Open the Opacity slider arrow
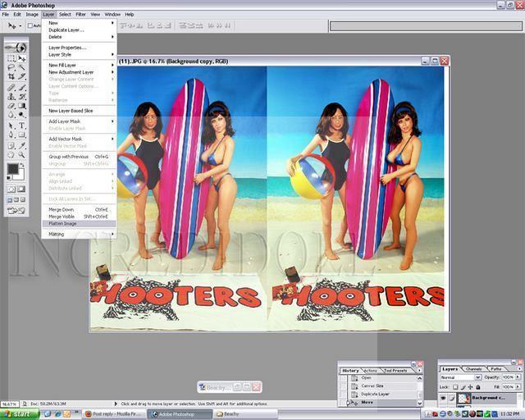 [x=518, y=377]
